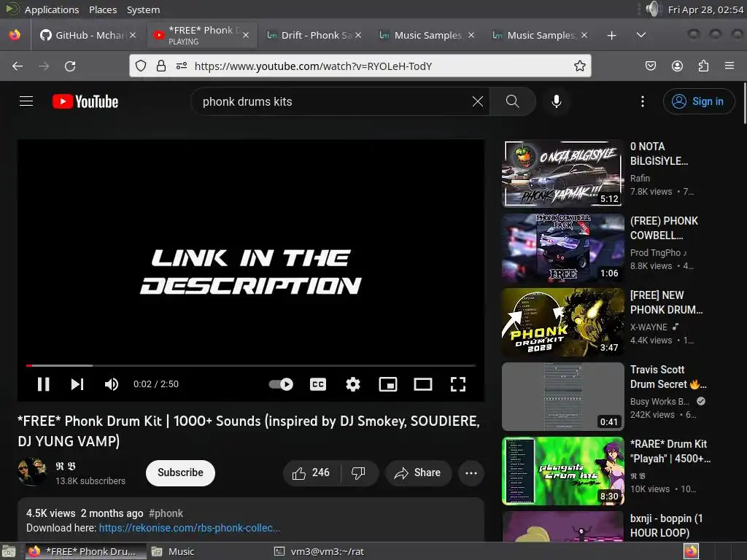Open video settings gear
The height and width of the screenshot is (560, 747).
[x=353, y=384]
